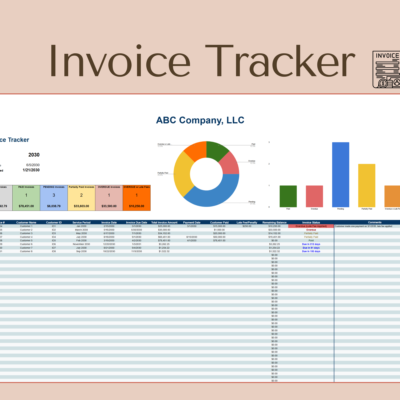Click the Invoice logo icon beside the title
The height and width of the screenshot is (400, 400).
tap(386, 69)
